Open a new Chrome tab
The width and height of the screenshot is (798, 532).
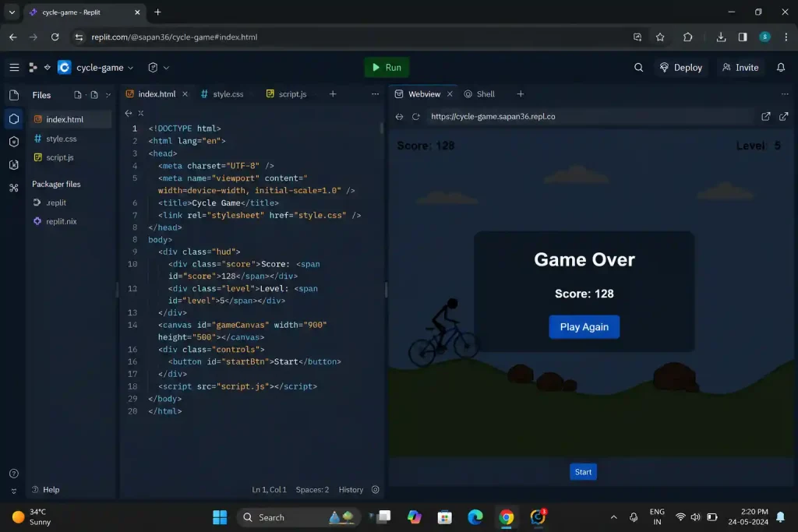click(157, 12)
